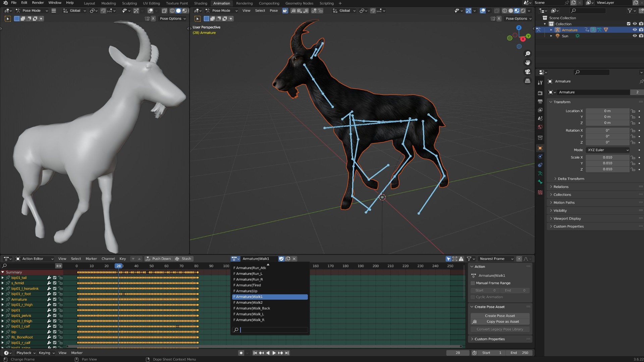This screenshot has width=644, height=362.
Task: Click the Push Down action button
Action: pyautogui.click(x=158, y=259)
